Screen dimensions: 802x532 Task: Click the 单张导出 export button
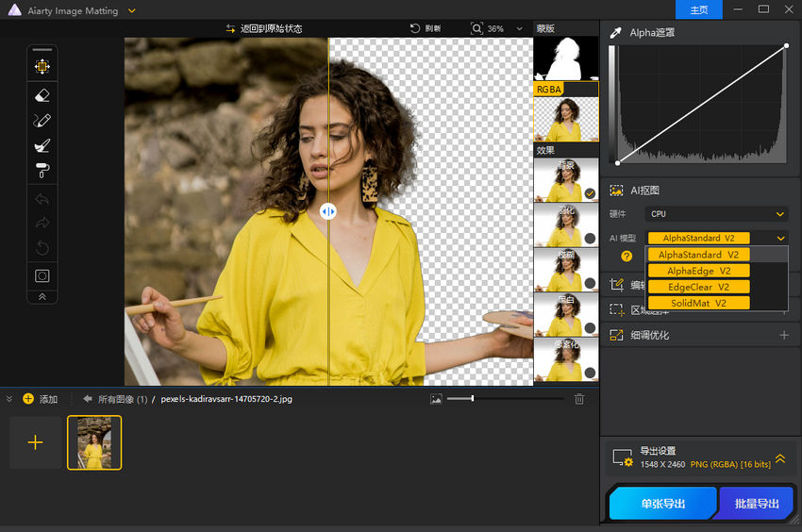[x=662, y=504]
